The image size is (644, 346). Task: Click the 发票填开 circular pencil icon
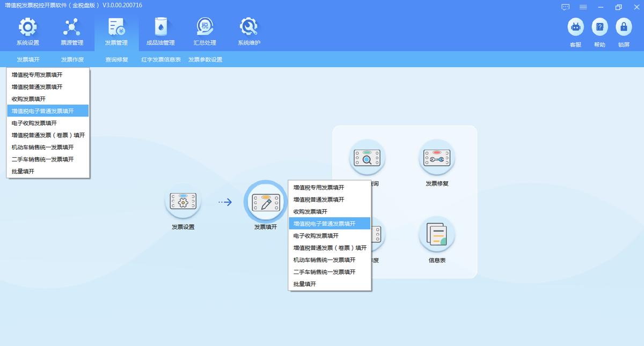[x=265, y=202]
